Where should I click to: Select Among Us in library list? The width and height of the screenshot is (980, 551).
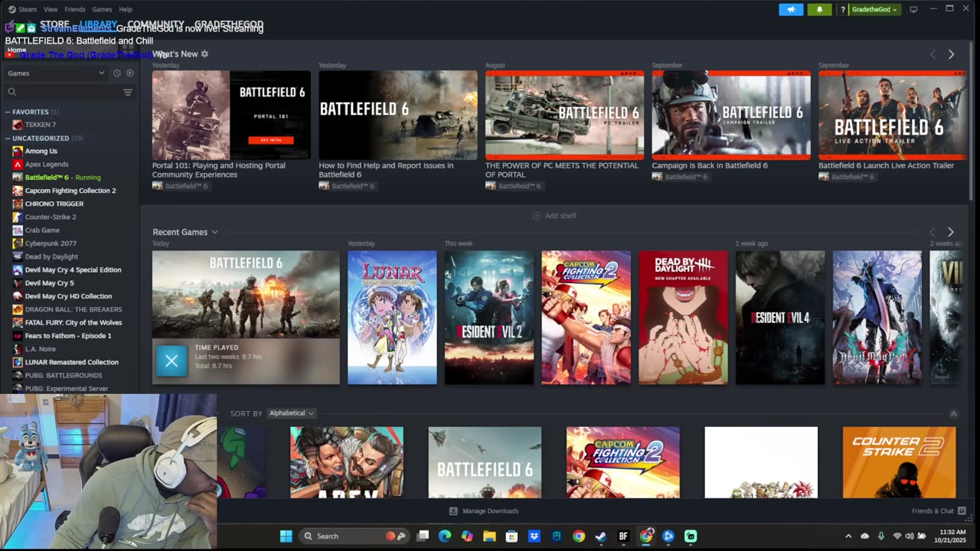coord(41,152)
